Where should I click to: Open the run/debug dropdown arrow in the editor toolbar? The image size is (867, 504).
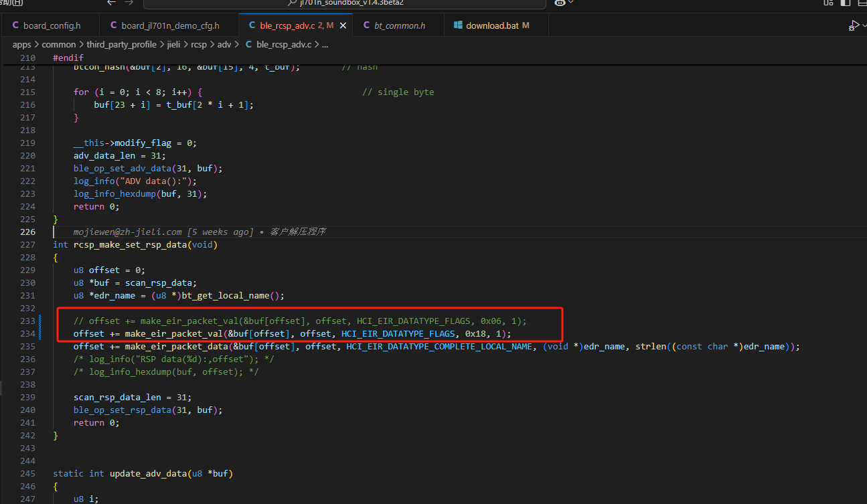point(863,25)
